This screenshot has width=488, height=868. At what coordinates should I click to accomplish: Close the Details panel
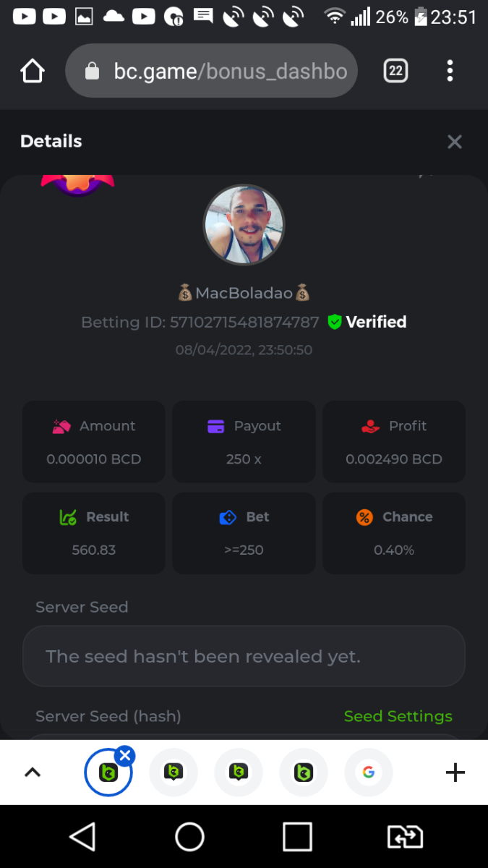[x=454, y=142]
